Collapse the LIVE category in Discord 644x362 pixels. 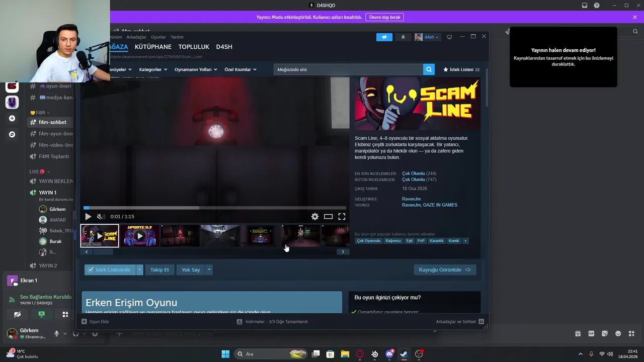click(x=40, y=172)
